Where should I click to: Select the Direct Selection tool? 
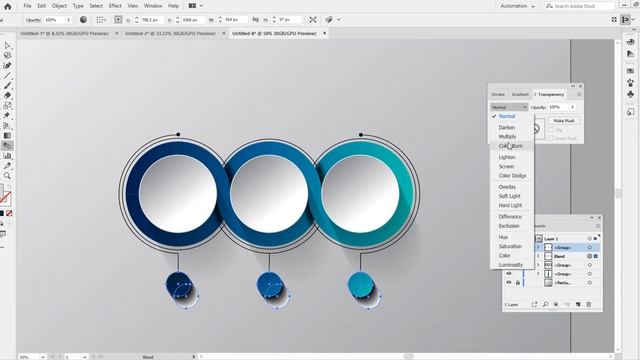coord(7,46)
